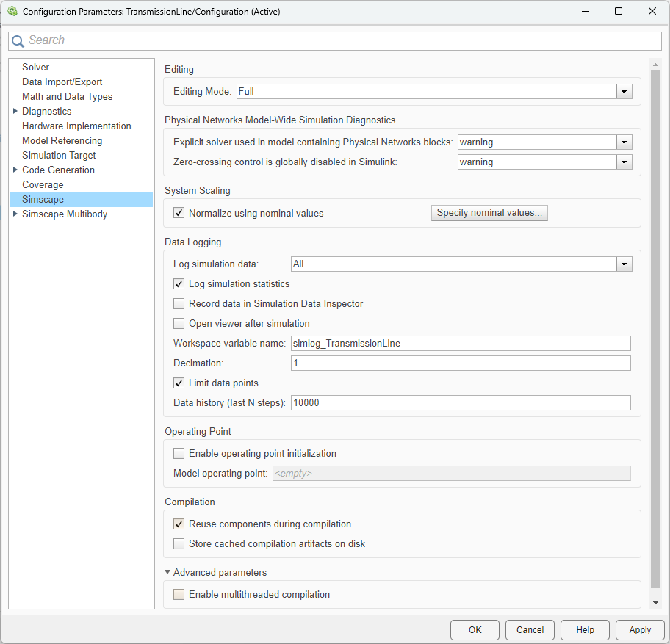Open the Data Import/Export pane
The image size is (670, 644).
coord(62,82)
